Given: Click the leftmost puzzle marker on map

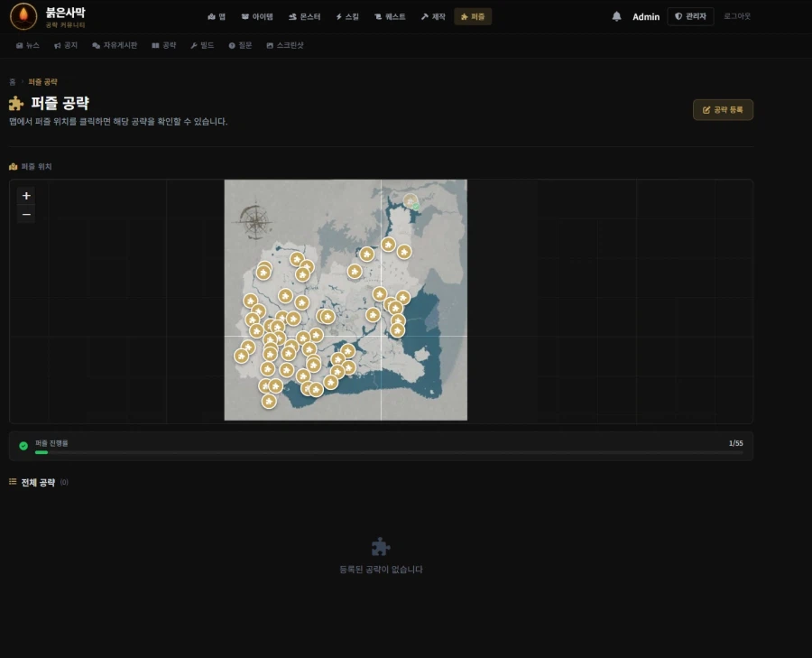Looking at the screenshot, I should click(241, 356).
